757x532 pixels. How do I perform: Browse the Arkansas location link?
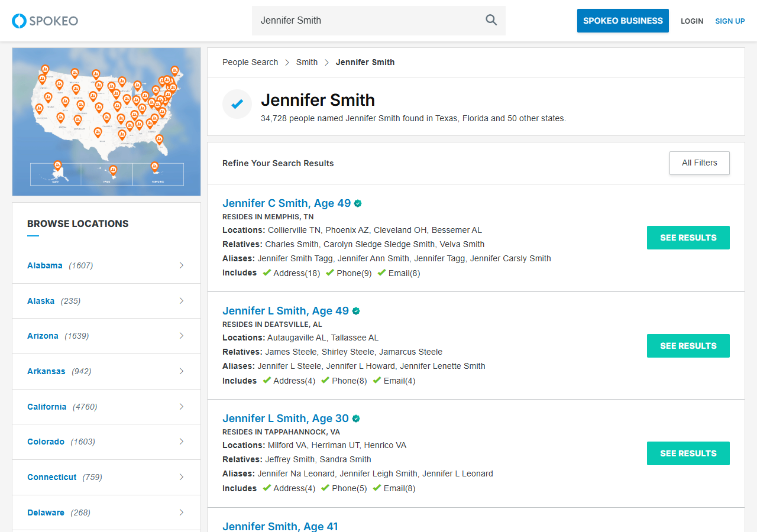pyautogui.click(x=46, y=371)
